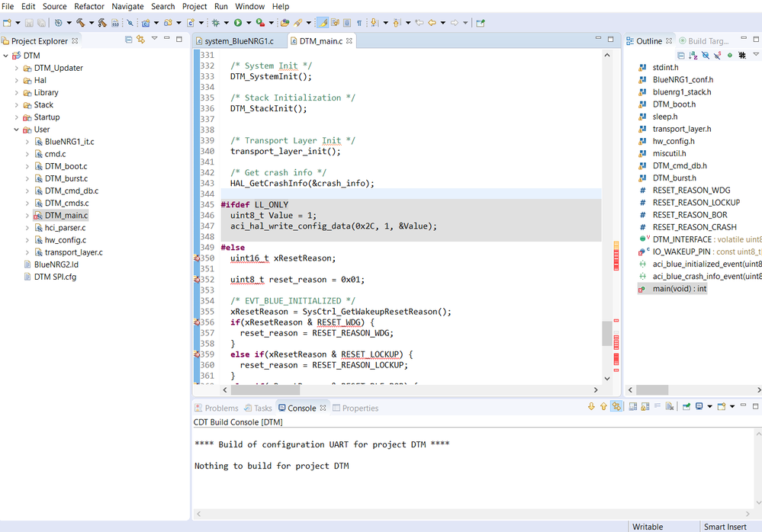Open the Navigate menu

tap(127, 6)
